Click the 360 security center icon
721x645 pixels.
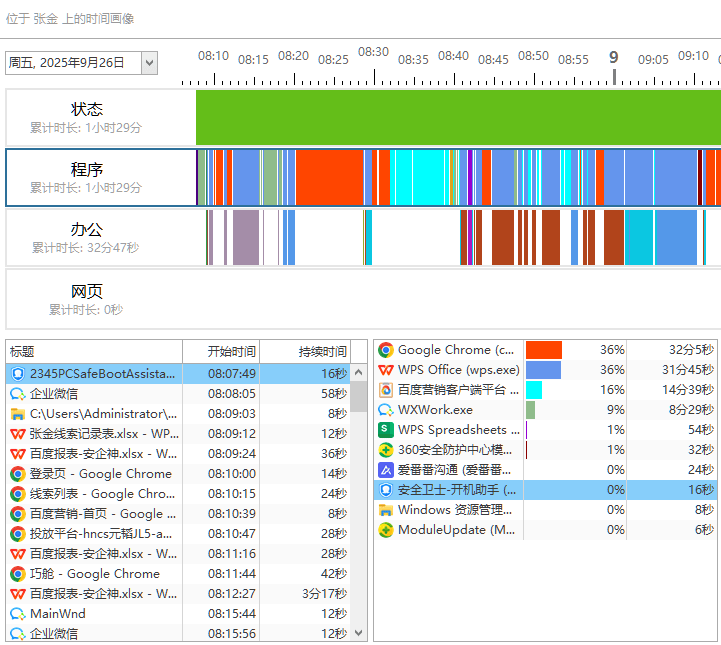point(385,450)
